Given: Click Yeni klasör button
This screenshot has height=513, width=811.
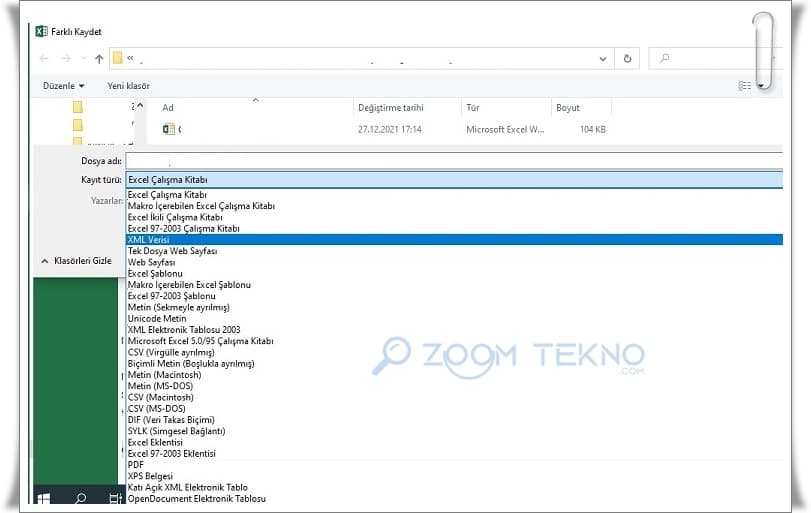Looking at the screenshot, I should (128, 86).
